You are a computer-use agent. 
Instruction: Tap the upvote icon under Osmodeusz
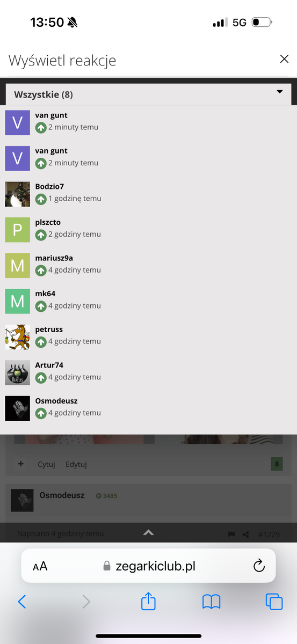click(x=41, y=414)
